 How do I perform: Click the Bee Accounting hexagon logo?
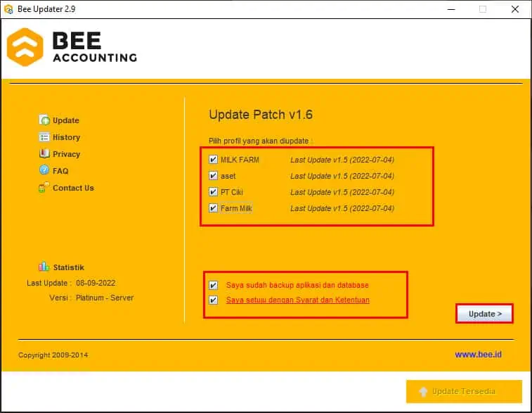coord(25,47)
